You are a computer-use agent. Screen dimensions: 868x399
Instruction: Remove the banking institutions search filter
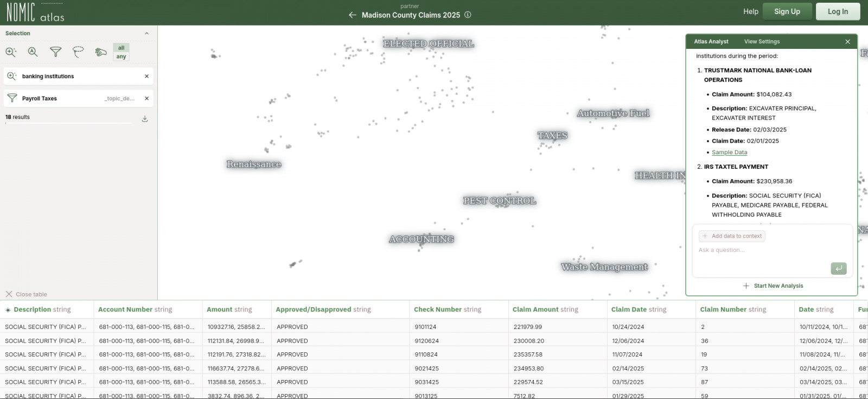click(146, 77)
